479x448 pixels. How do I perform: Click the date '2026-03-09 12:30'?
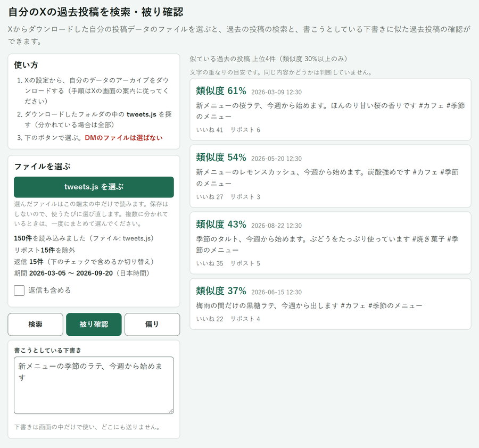click(x=276, y=92)
